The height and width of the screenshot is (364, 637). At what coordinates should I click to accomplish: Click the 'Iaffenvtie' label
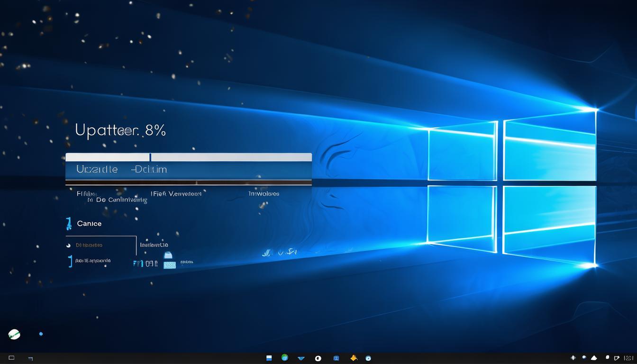[x=154, y=245]
